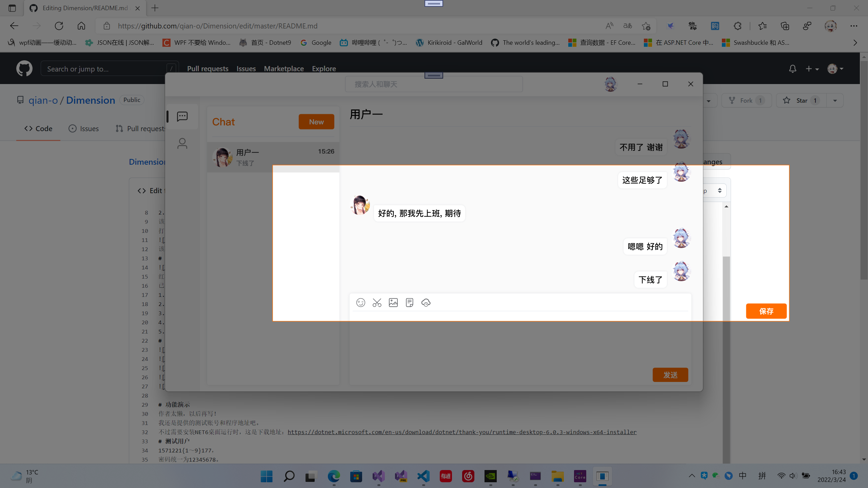
Task: Go to browser home page
Action: 81,26
